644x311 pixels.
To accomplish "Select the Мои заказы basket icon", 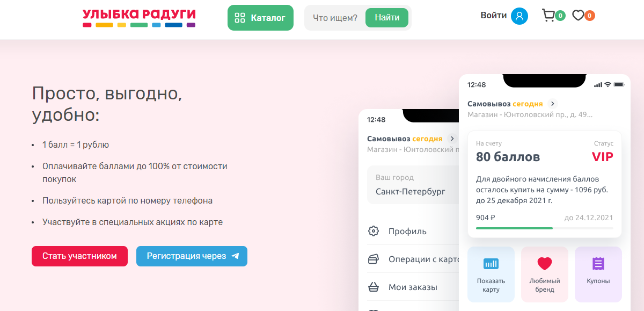I will tap(374, 286).
